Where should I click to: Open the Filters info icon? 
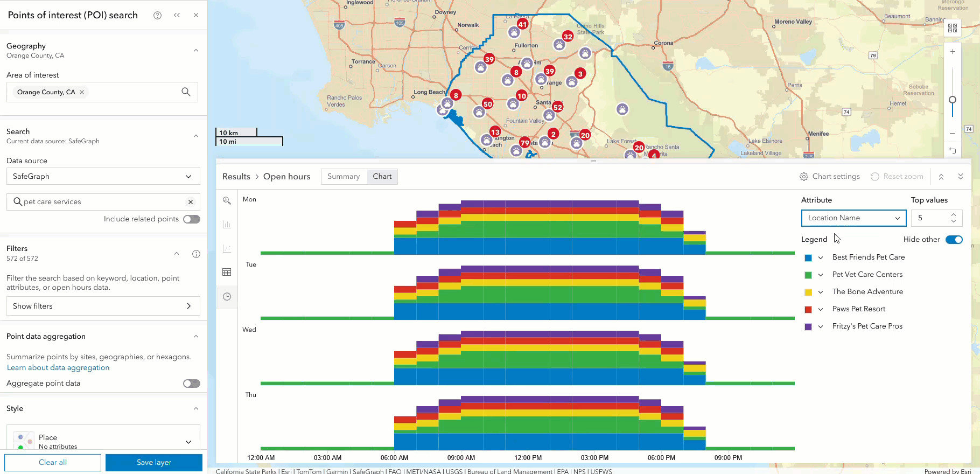(196, 254)
